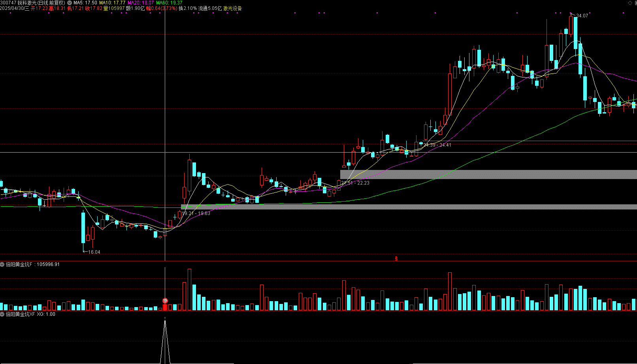
Task: Click the diamond icon at top right
Action: [x=630, y=3]
